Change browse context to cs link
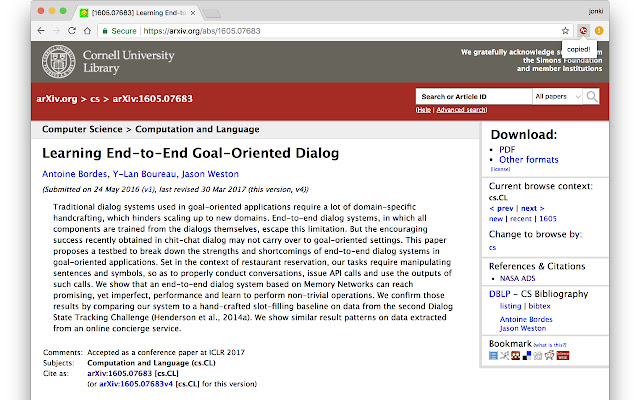 tap(492, 247)
